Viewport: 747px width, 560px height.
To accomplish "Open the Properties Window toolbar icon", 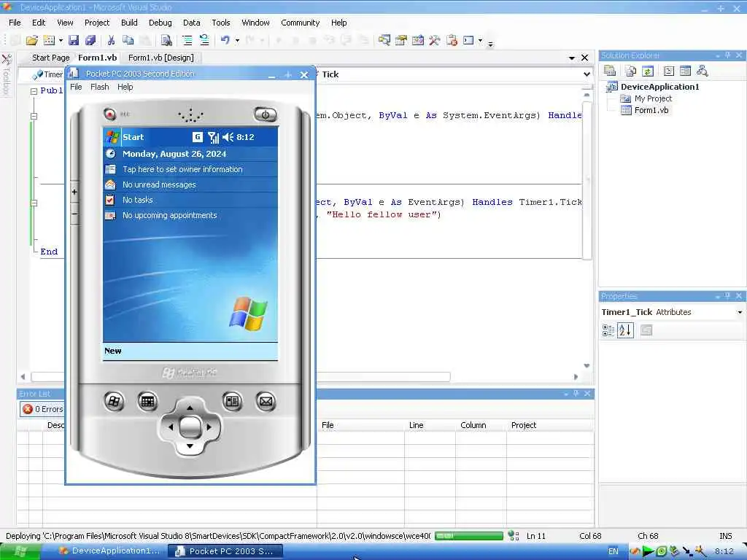I will tap(401, 41).
